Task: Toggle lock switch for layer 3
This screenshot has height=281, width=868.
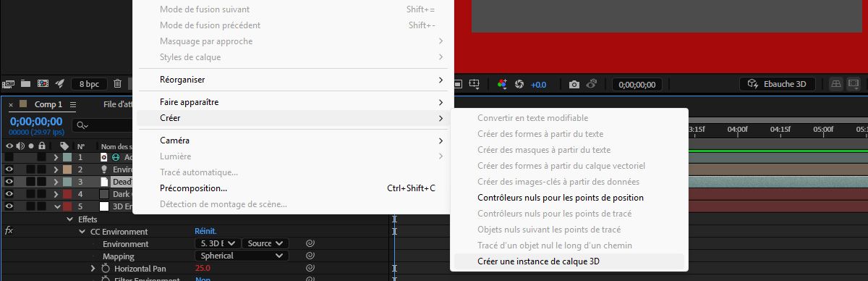Action: tap(42, 181)
